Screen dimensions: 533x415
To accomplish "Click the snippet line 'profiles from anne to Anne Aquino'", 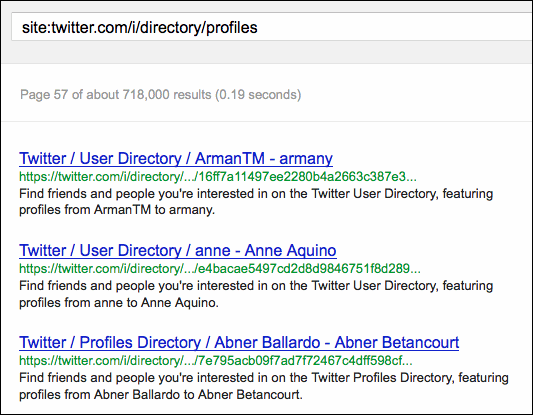I will point(119,302).
